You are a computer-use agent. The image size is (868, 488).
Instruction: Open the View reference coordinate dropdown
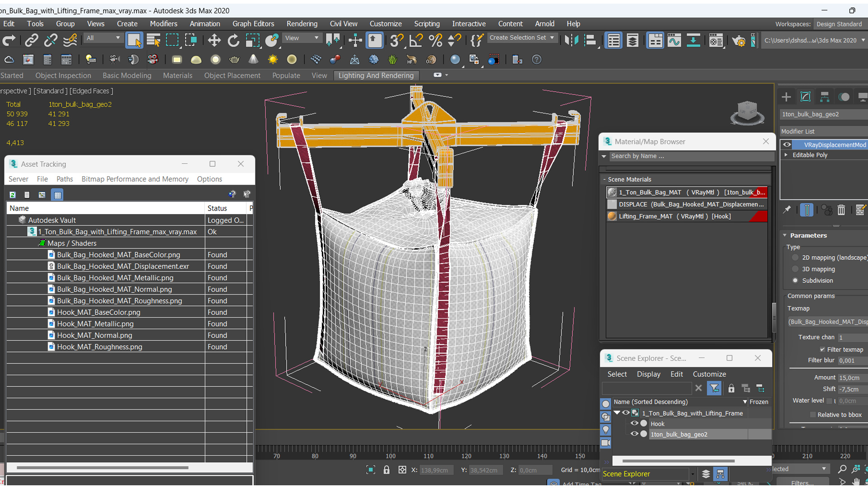(x=302, y=38)
